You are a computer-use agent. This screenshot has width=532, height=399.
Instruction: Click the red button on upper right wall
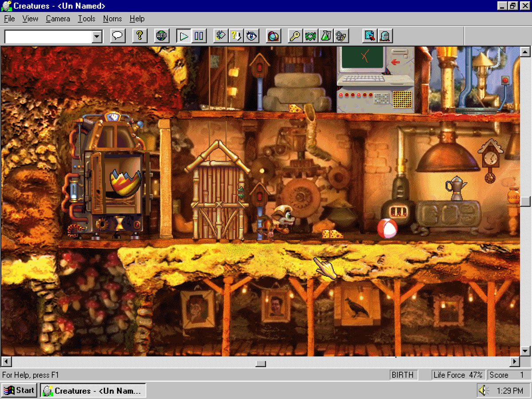coord(505,80)
